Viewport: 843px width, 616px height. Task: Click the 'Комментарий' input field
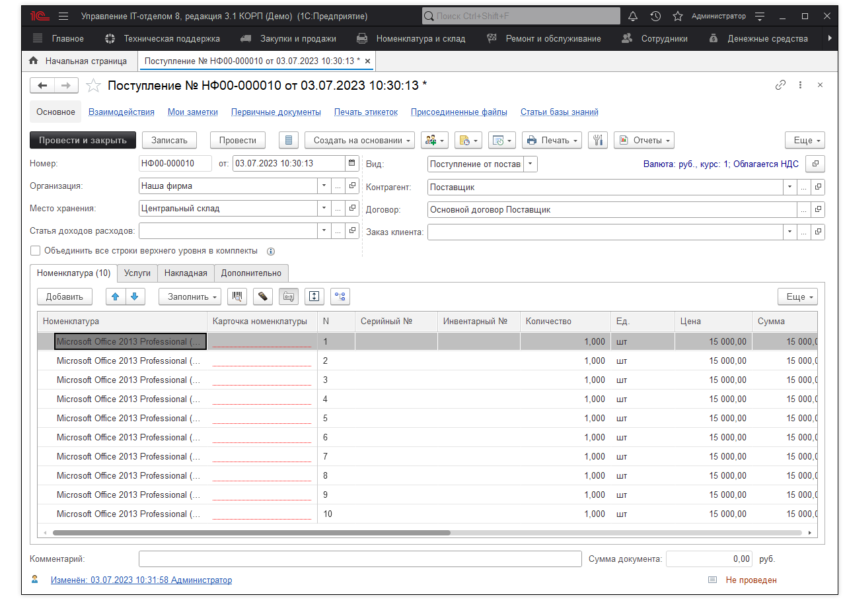359,559
